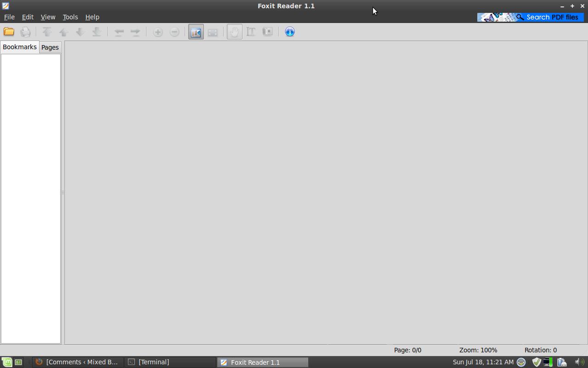Click the battery power tray icon
588x368 pixels.
click(562, 362)
